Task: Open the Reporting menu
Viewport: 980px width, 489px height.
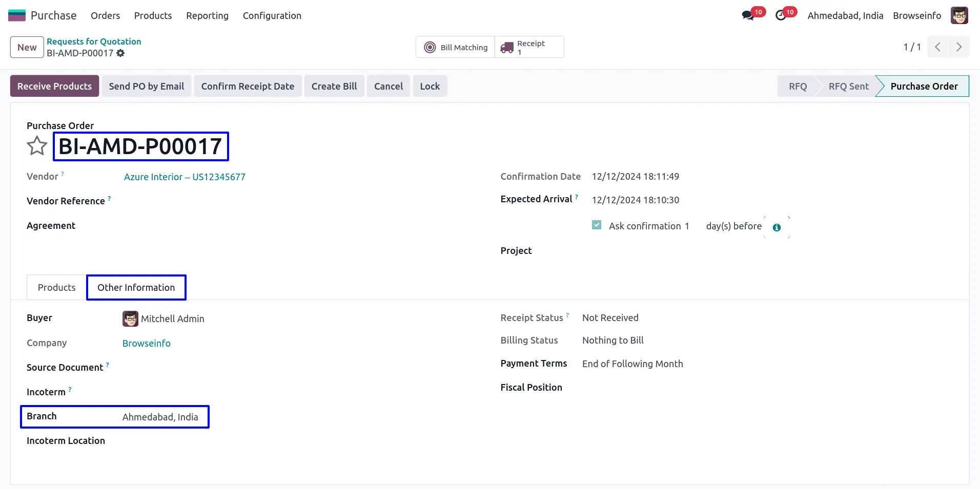Action: (x=207, y=15)
